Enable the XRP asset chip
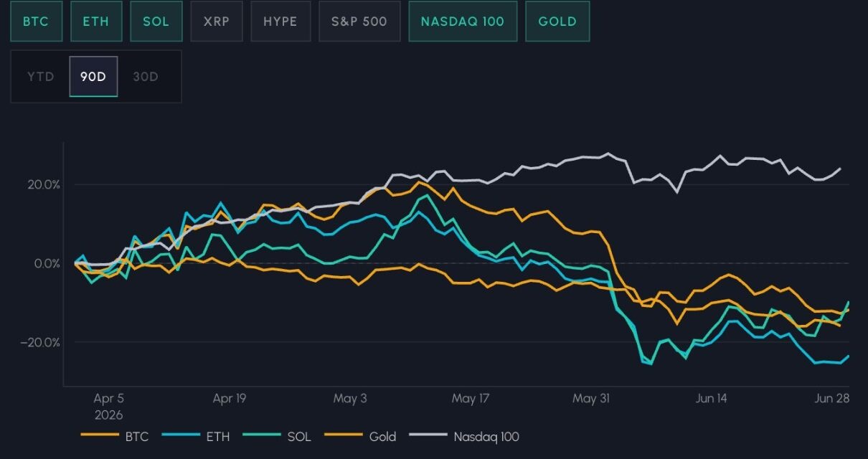 217,22
